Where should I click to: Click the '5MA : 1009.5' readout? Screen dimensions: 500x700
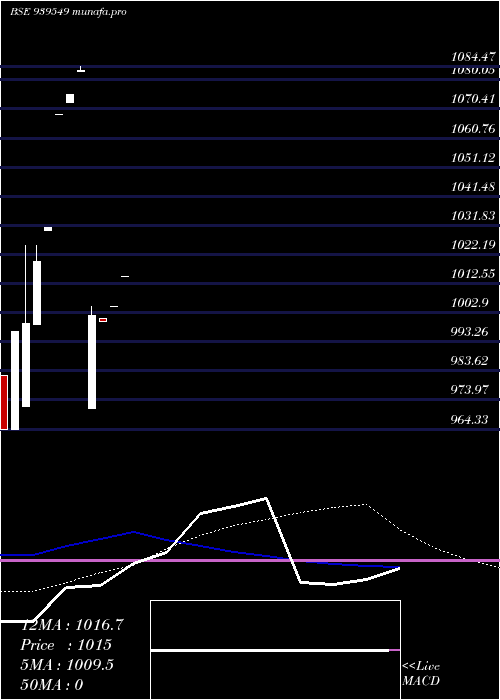(x=67, y=665)
